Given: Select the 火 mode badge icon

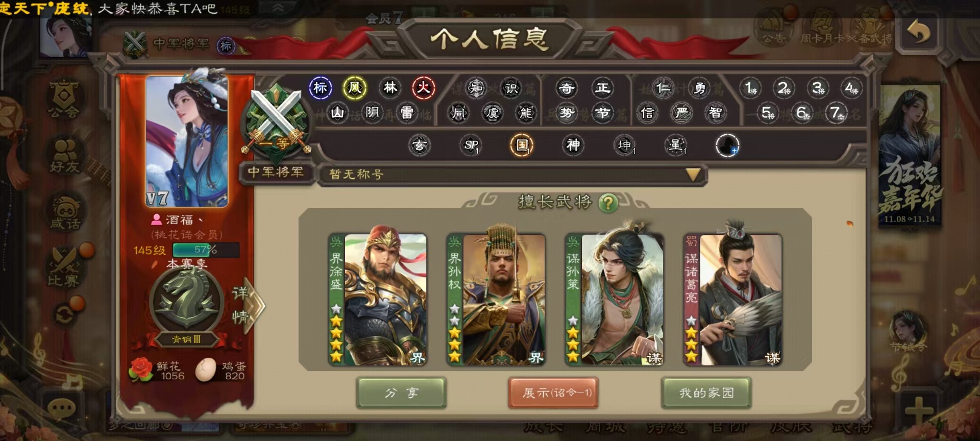Looking at the screenshot, I should pos(423,88).
